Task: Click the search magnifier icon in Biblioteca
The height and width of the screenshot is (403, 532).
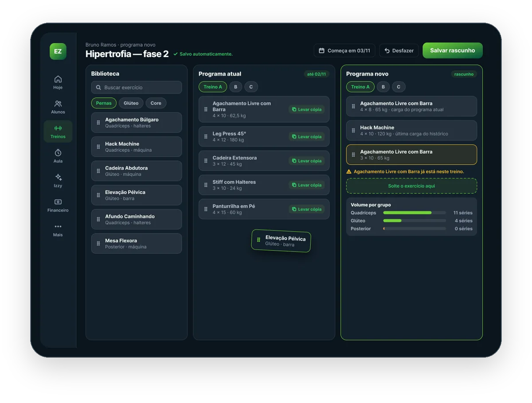Action: pos(98,88)
